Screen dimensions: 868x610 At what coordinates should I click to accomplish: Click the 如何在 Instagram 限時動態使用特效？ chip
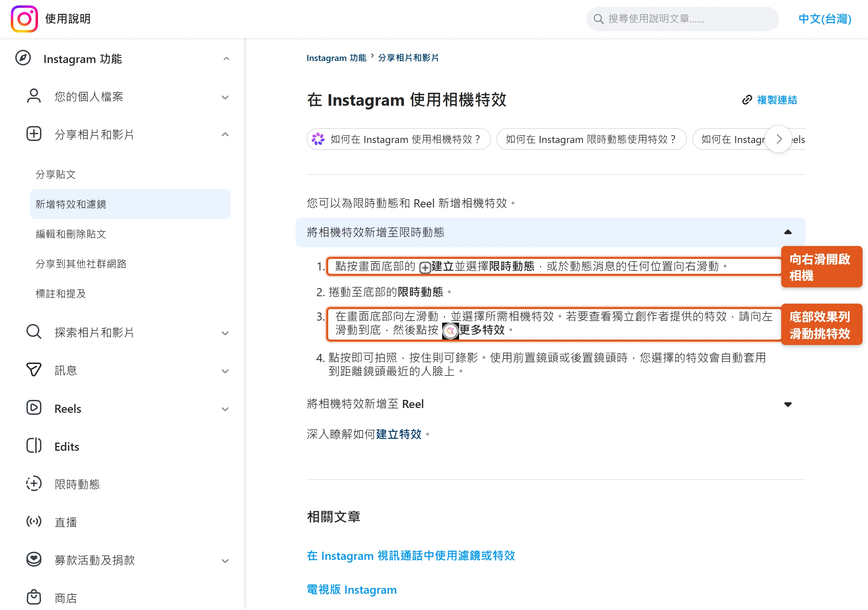pos(591,139)
